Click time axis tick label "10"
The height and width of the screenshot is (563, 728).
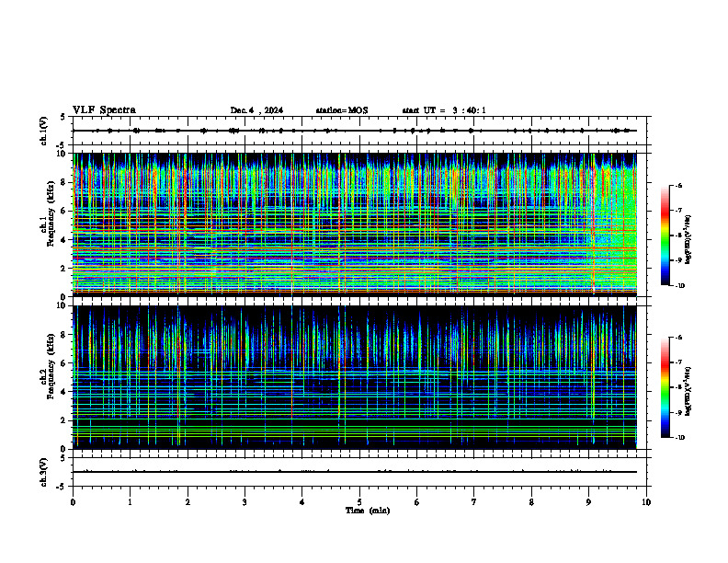[646, 502]
